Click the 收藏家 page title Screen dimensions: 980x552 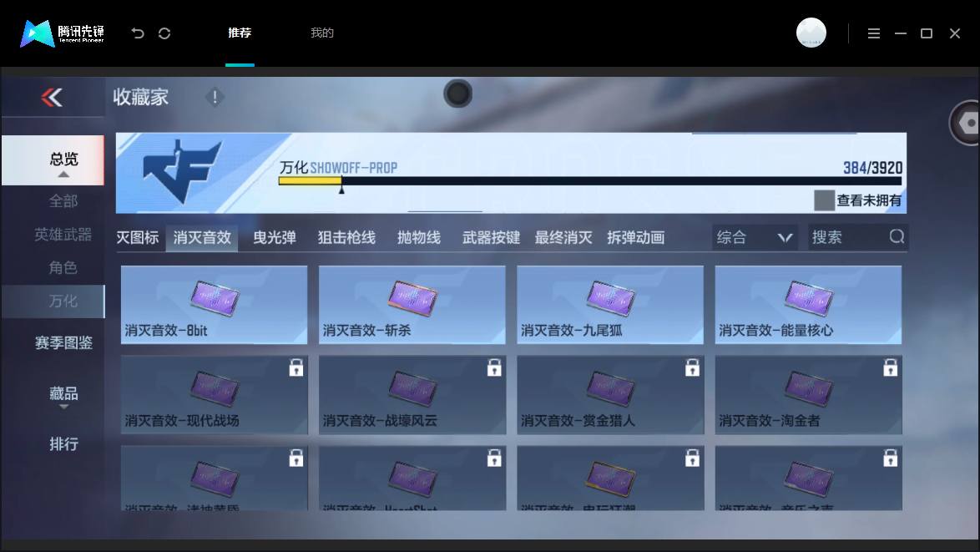pyautogui.click(x=140, y=97)
